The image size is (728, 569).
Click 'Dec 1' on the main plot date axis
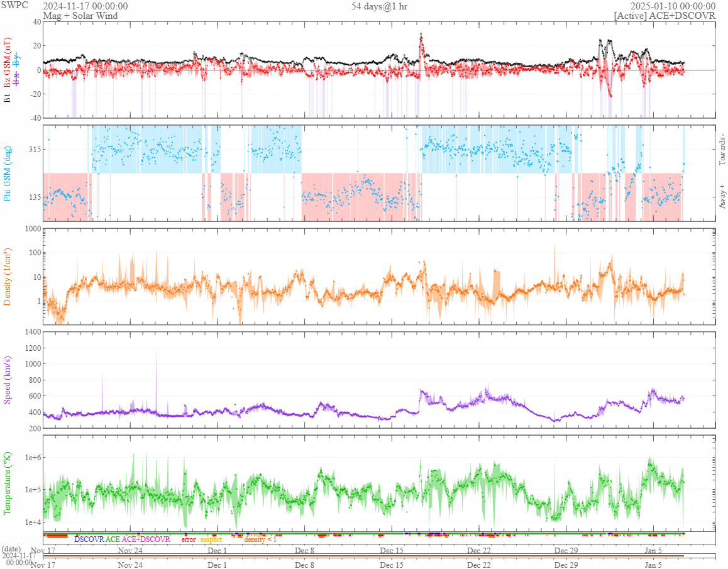click(x=218, y=551)
